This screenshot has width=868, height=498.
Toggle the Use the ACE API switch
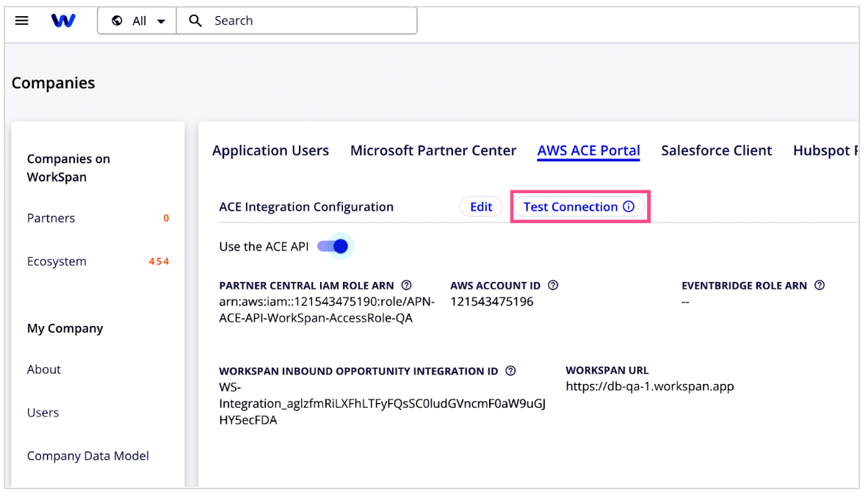[333, 247]
